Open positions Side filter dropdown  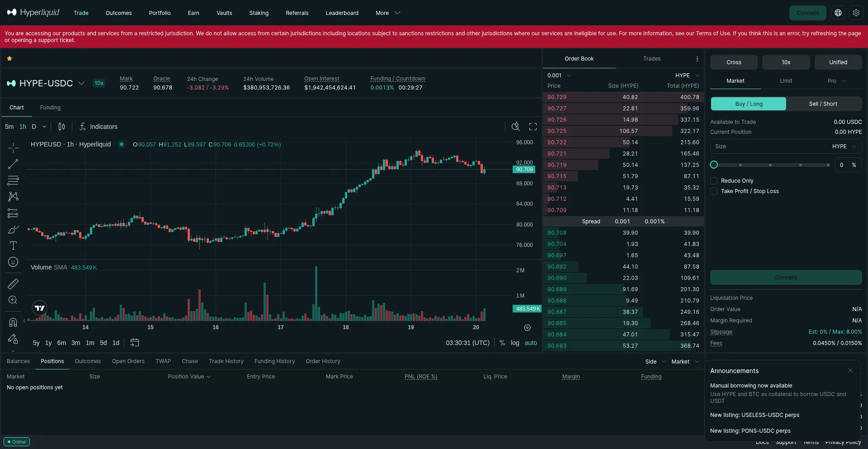pyautogui.click(x=655, y=362)
